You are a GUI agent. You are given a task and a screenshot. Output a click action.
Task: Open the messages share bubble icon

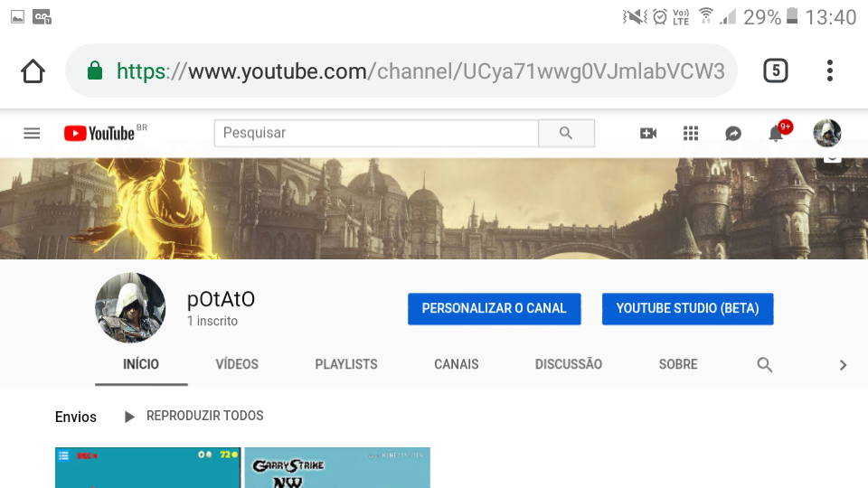733,134
